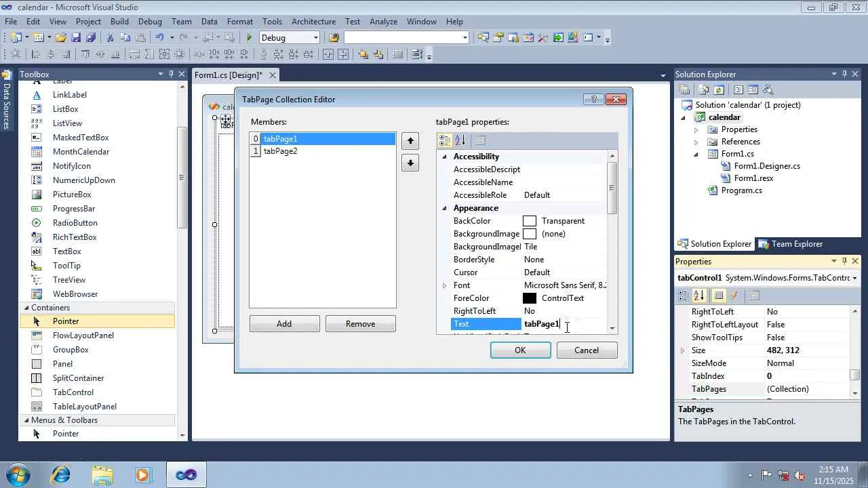Viewport: 868px width, 488px height.
Task: Click the Save toolbar icon
Action: [76, 38]
